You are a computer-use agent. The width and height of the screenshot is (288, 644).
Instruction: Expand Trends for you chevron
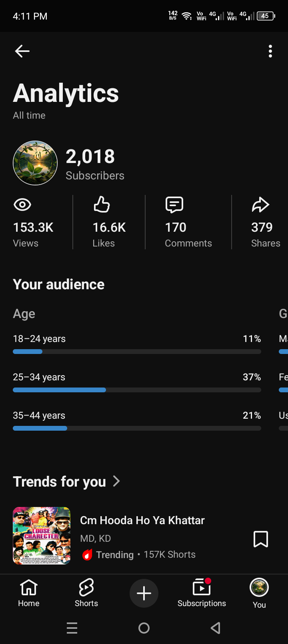point(116,481)
